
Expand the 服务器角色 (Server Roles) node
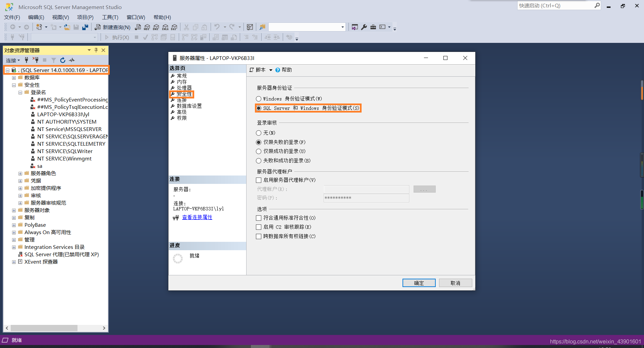(x=20, y=173)
